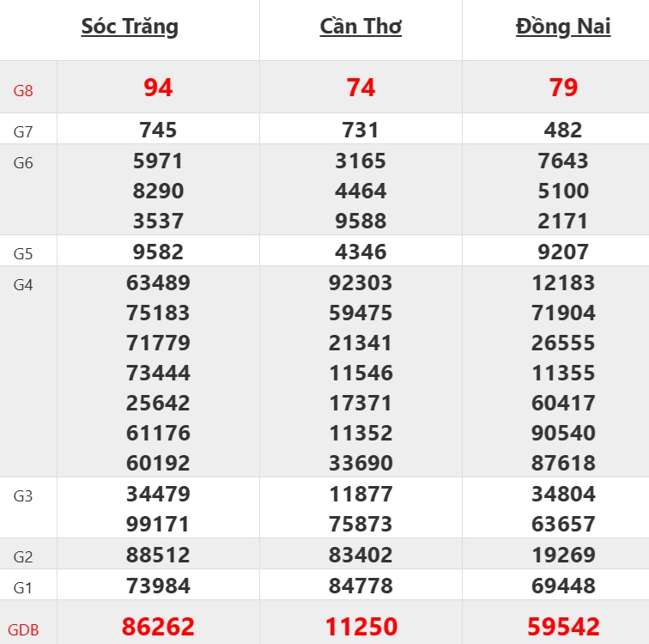Click Sóc Trăng special prize 86262
The width and height of the screenshot is (649, 644).
158,626
